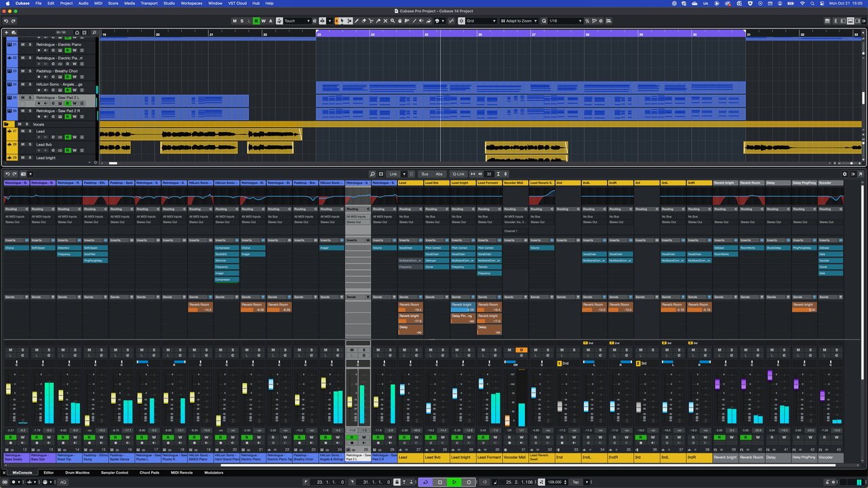The width and height of the screenshot is (868, 488).
Task: Click the Q-Link button in the MixConsole
Action: pyautogui.click(x=458, y=174)
